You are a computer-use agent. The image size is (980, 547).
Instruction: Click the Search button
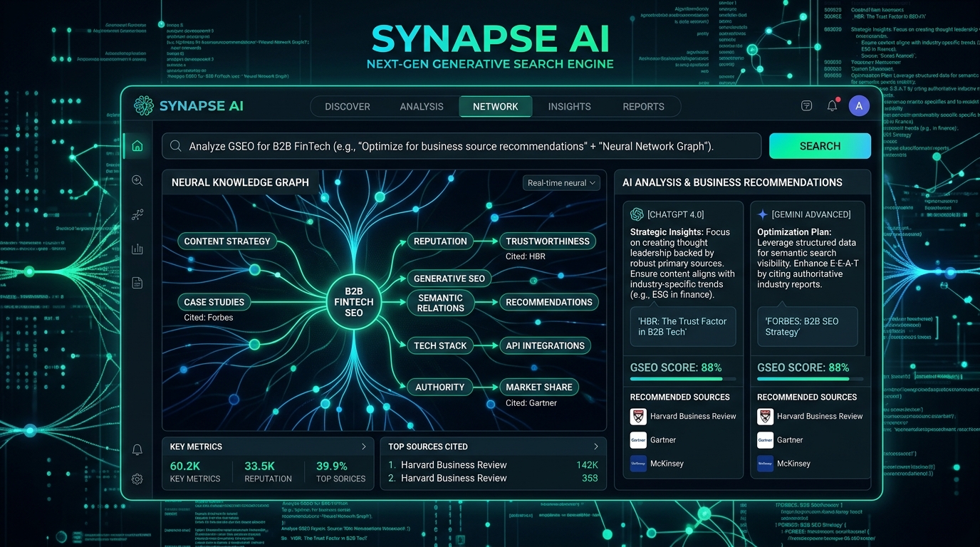[x=820, y=146]
